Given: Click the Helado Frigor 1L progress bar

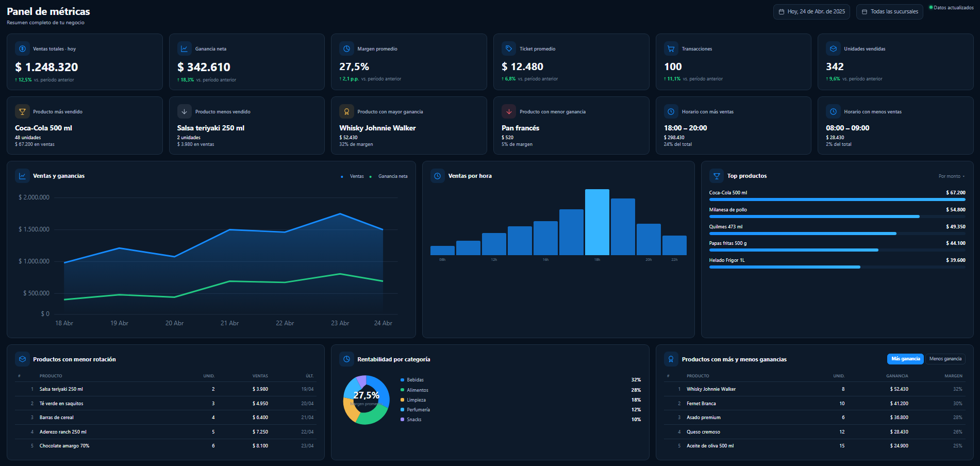Looking at the screenshot, I should pos(837,267).
